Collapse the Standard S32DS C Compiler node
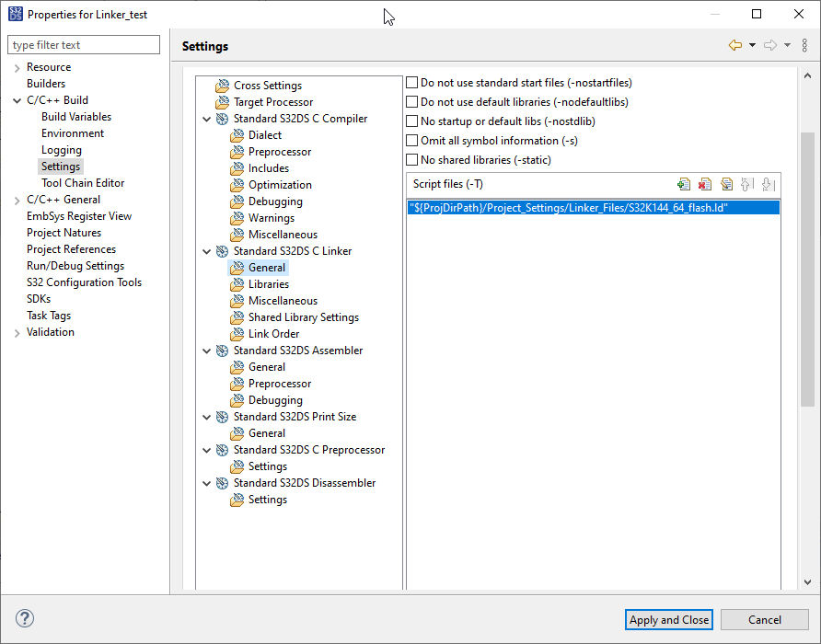The height and width of the screenshot is (644, 821). coord(207,119)
